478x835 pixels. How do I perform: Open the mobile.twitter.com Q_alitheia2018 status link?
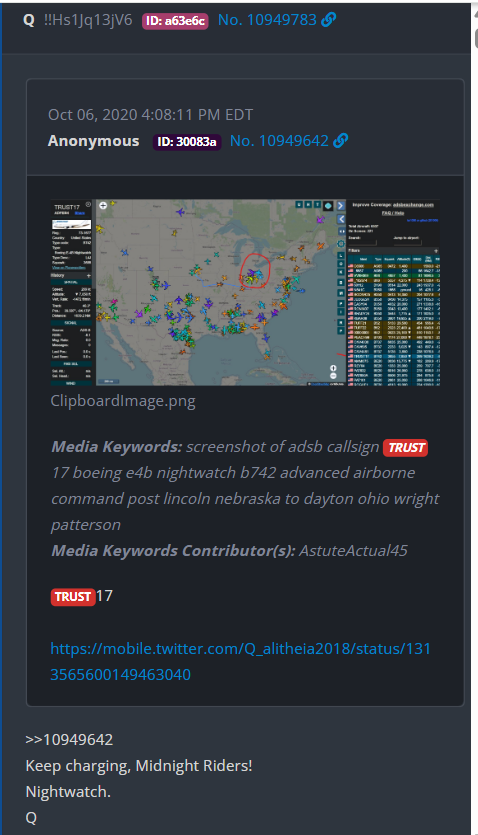pyautogui.click(x=240, y=661)
